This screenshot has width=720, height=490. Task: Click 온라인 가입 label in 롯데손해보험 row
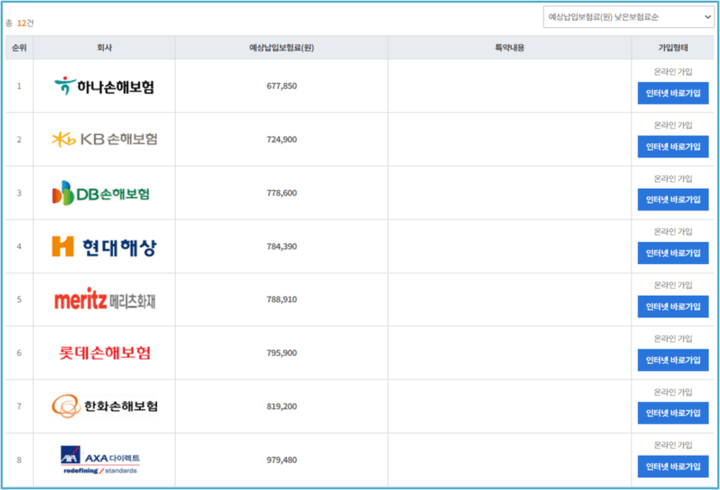tap(673, 338)
